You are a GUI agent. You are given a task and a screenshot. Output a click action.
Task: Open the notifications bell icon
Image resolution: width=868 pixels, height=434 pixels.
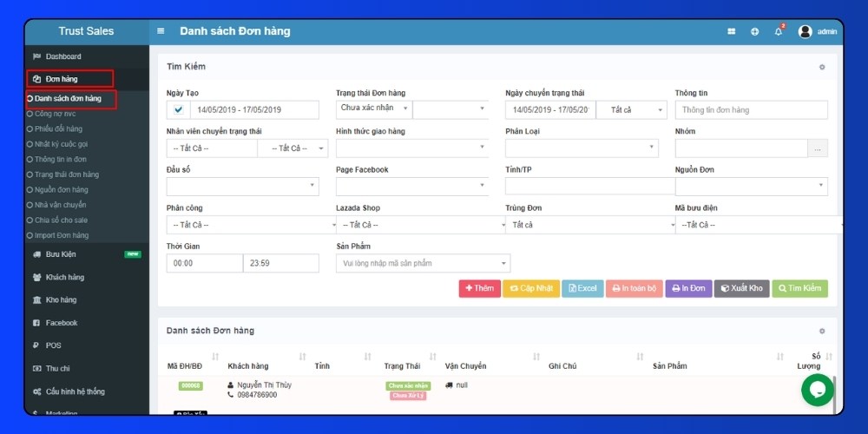(779, 31)
